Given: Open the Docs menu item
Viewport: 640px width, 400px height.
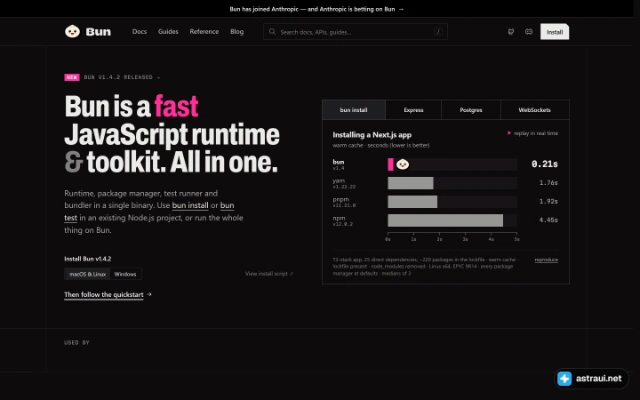Looking at the screenshot, I should click(x=139, y=31).
